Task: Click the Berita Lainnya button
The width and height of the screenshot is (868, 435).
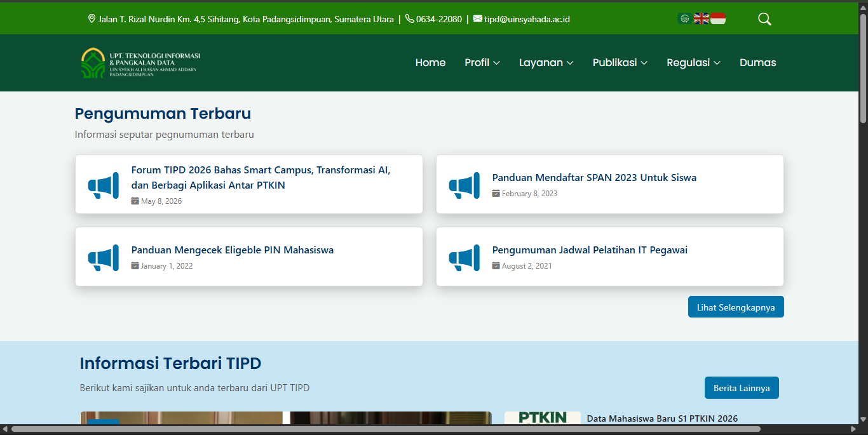Action: click(742, 388)
